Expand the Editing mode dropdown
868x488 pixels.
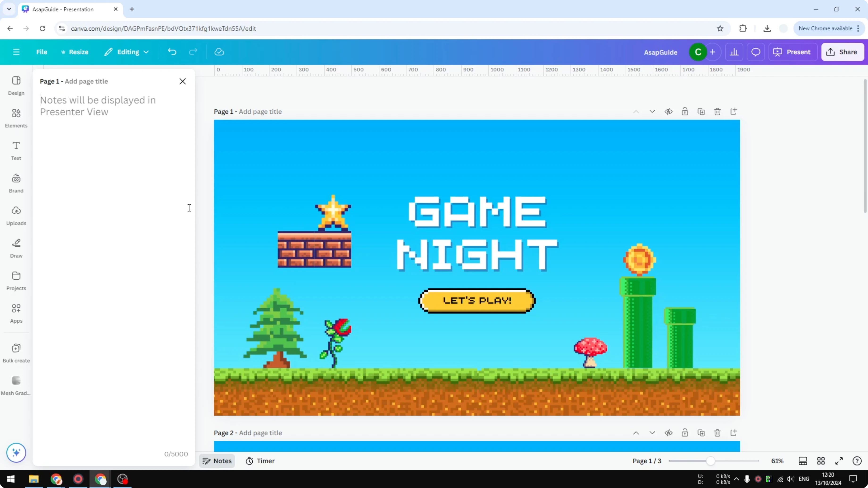coord(126,52)
